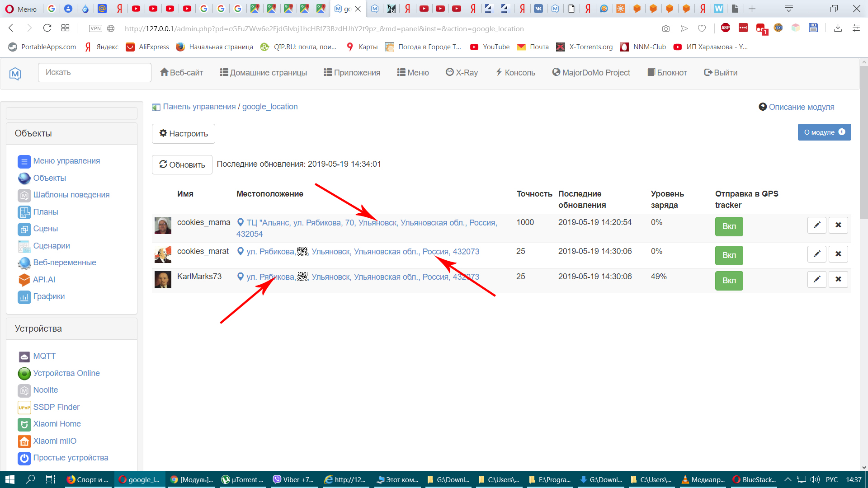The height and width of the screenshot is (488, 868).
Task: Click the Настроить button
Action: (184, 134)
